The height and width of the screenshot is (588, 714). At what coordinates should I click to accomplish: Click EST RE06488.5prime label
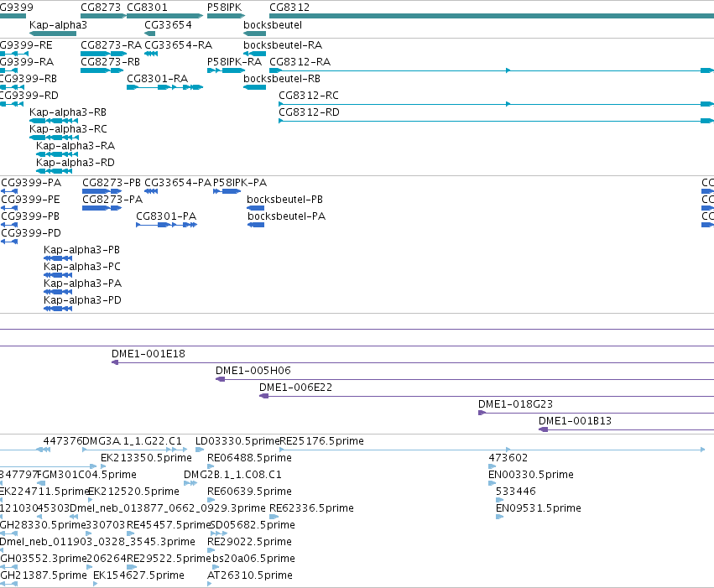click(249, 458)
